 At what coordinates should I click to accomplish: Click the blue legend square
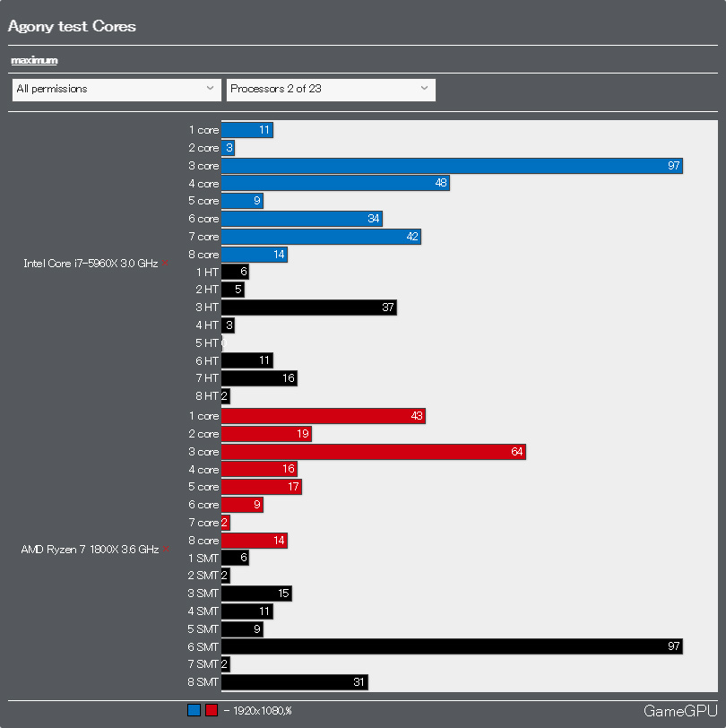[194, 711]
